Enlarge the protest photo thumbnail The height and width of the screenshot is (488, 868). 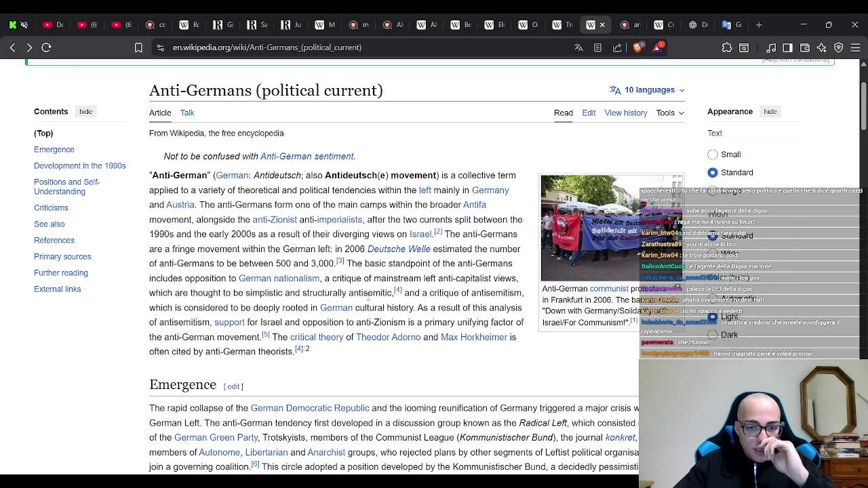pos(612,228)
